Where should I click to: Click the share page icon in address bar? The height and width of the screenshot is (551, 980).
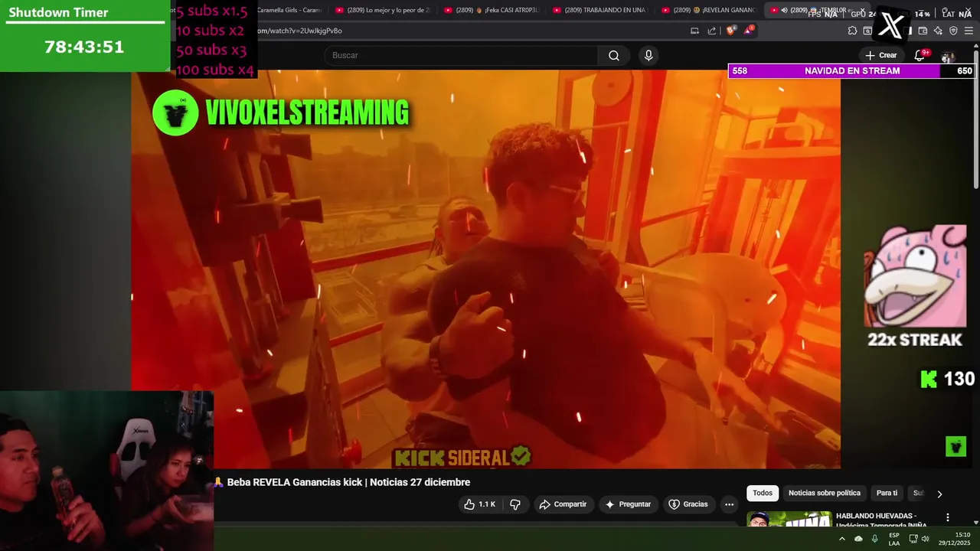point(712,31)
